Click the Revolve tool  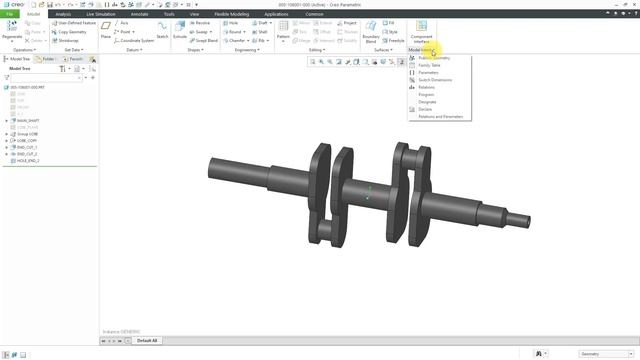[200, 23]
